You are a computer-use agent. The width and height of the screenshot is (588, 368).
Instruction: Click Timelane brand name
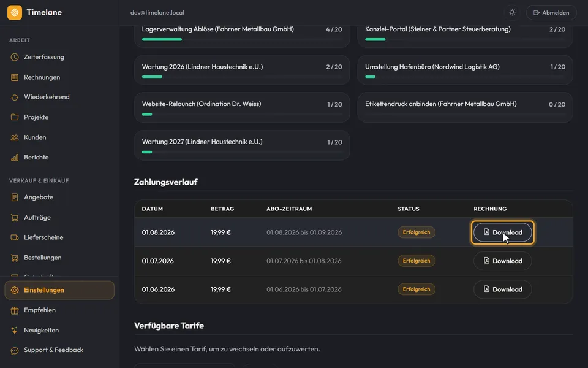click(x=44, y=12)
